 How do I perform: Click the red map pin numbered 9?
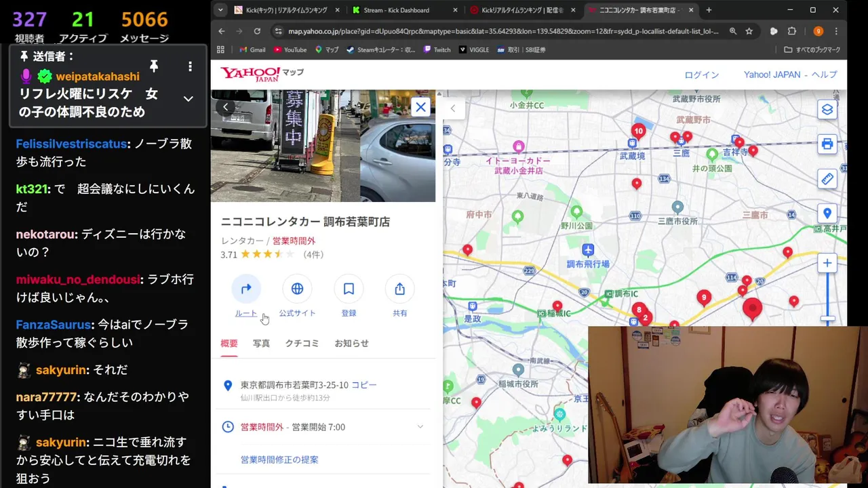point(704,298)
